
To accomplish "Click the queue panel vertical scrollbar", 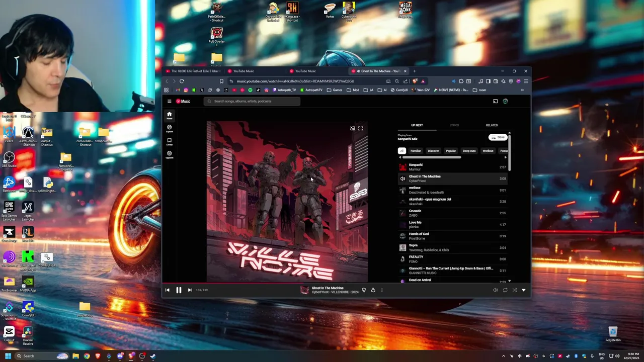I will point(510,153).
